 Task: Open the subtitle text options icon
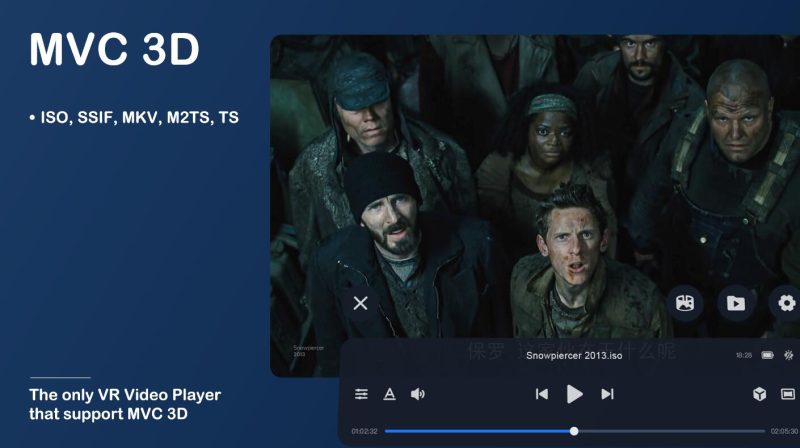coord(389,394)
